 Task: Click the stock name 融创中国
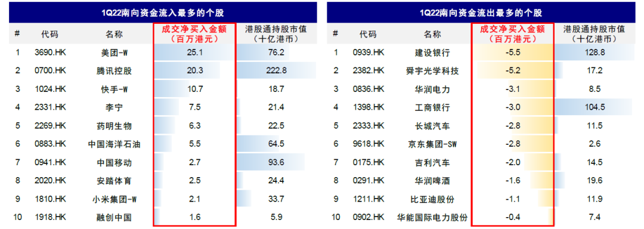pyautogui.click(x=114, y=218)
